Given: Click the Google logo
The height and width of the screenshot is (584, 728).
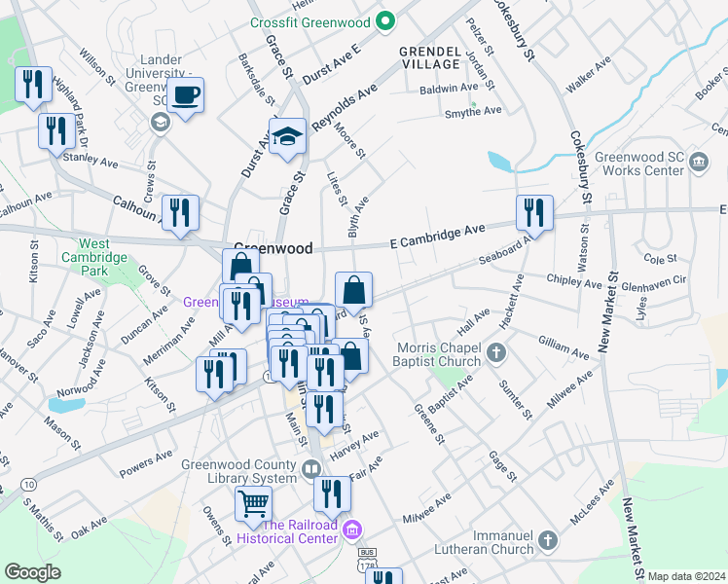Looking at the screenshot, I should click(32, 572).
